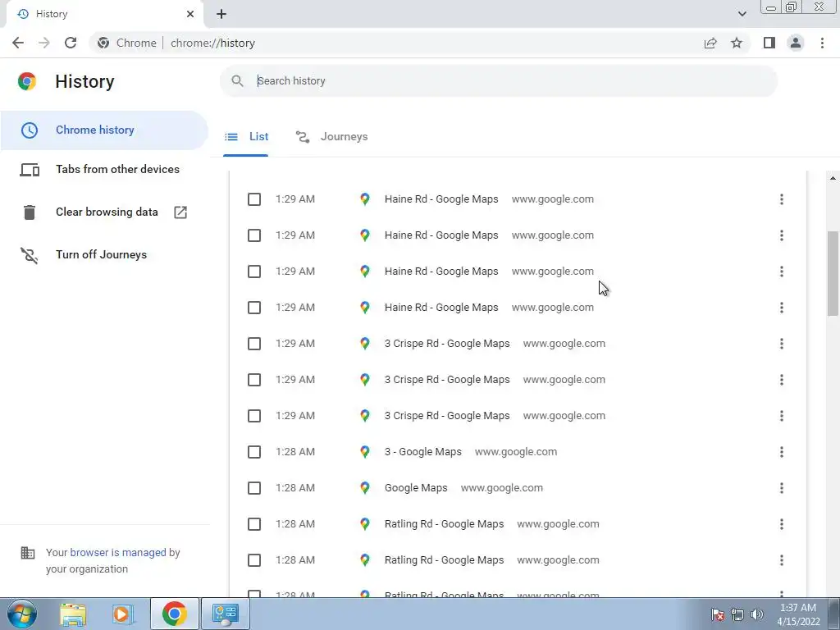The height and width of the screenshot is (630, 840).
Task: Click the Chrome site info chip in address bar
Action: [127, 43]
